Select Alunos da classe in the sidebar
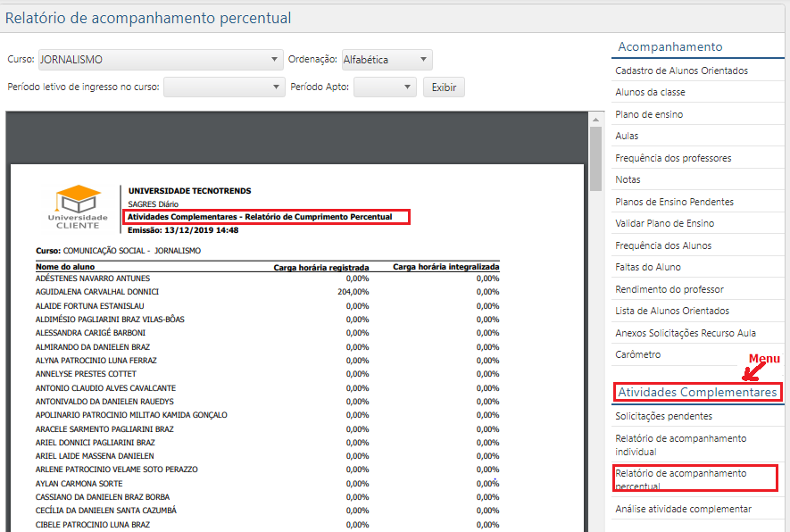The width and height of the screenshot is (790, 532). pos(649,92)
